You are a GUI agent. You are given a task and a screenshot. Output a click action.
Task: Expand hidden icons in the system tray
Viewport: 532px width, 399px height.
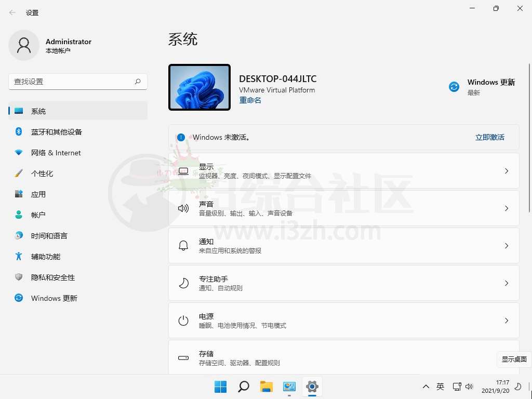426,387
